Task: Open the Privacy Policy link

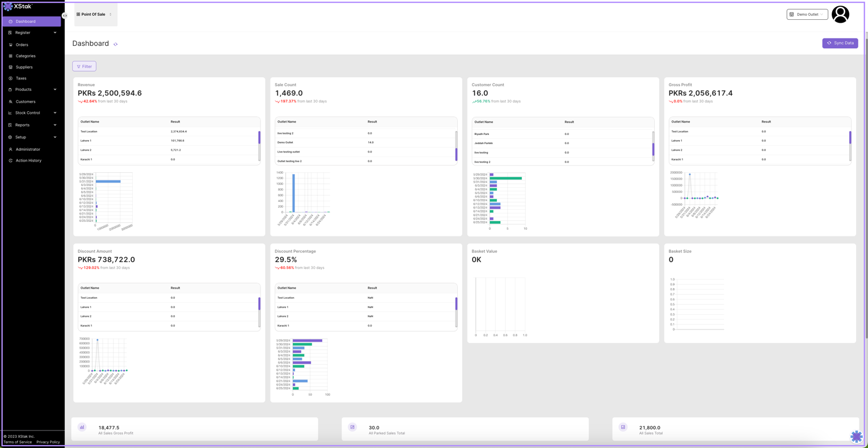Action: tap(48, 442)
